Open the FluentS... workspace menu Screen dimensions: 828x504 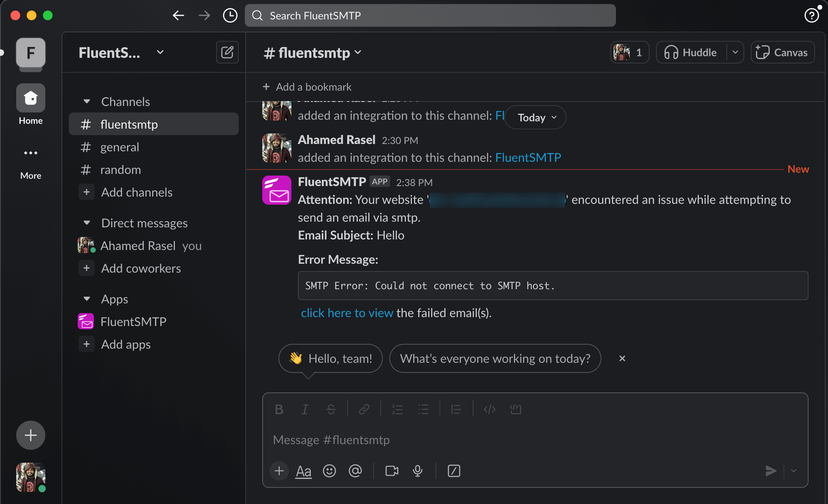point(121,53)
